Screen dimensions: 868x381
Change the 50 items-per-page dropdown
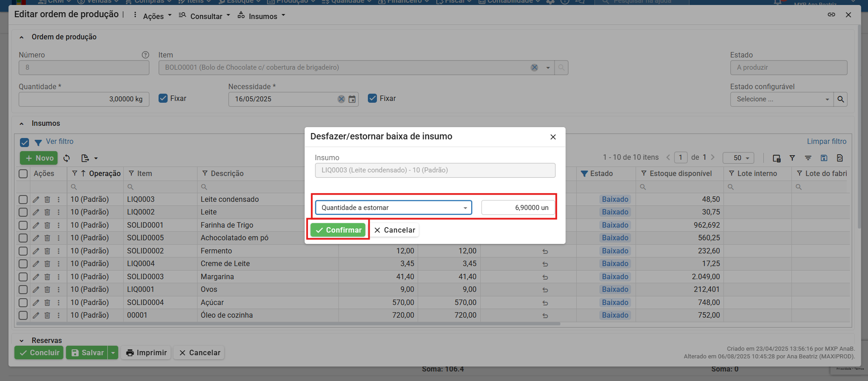click(738, 158)
